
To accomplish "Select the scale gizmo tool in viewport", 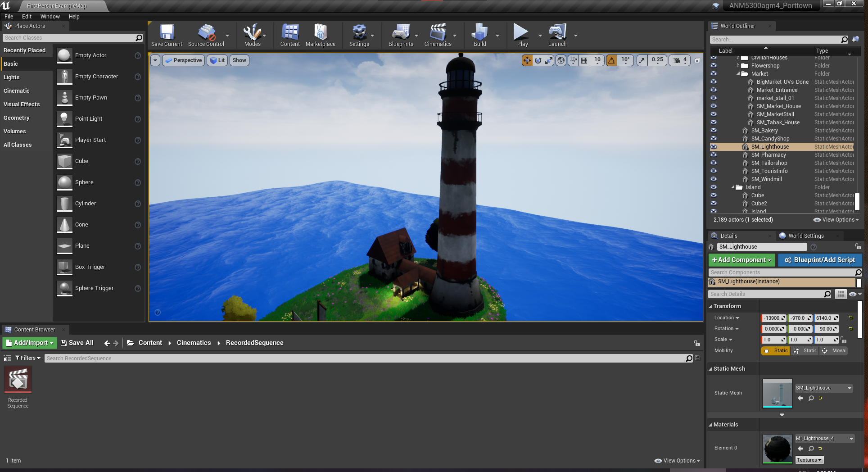I will [549, 60].
